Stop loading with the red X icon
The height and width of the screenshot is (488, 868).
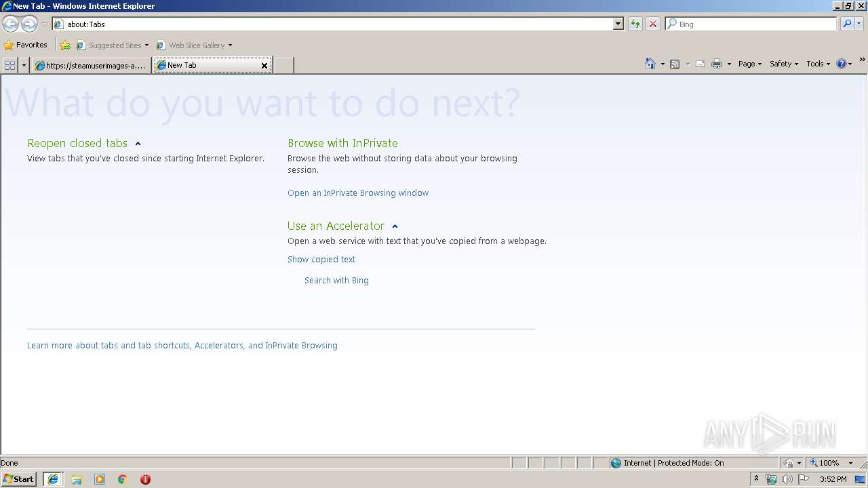(652, 24)
